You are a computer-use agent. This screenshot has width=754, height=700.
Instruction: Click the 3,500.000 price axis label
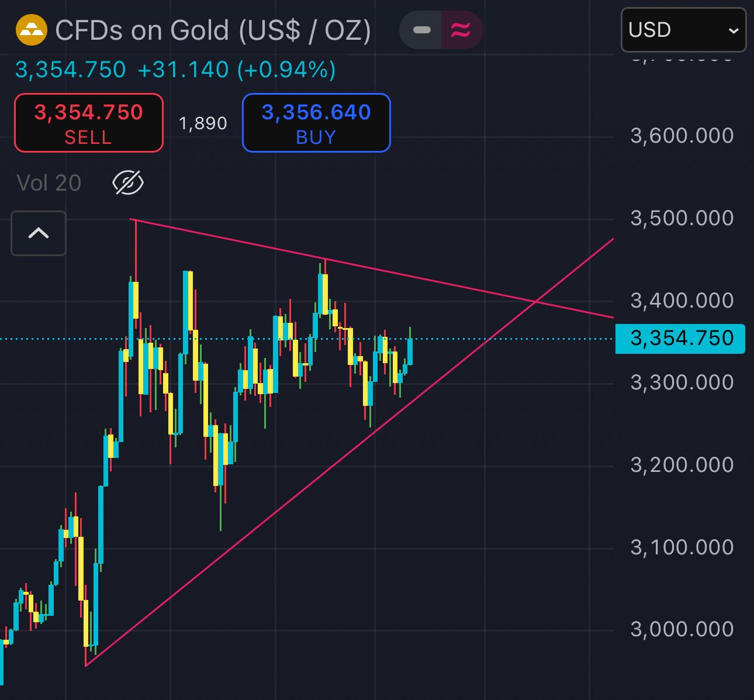682,218
